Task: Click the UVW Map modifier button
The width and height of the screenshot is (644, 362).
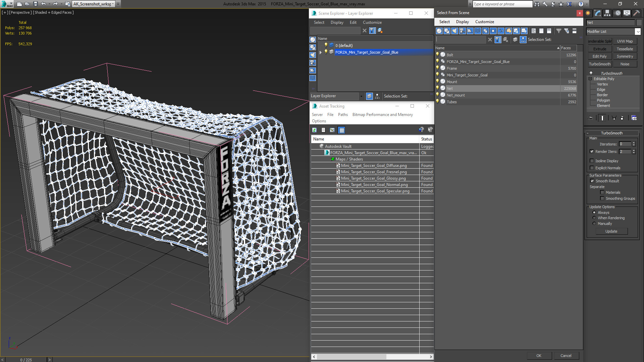Action: click(625, 41)
